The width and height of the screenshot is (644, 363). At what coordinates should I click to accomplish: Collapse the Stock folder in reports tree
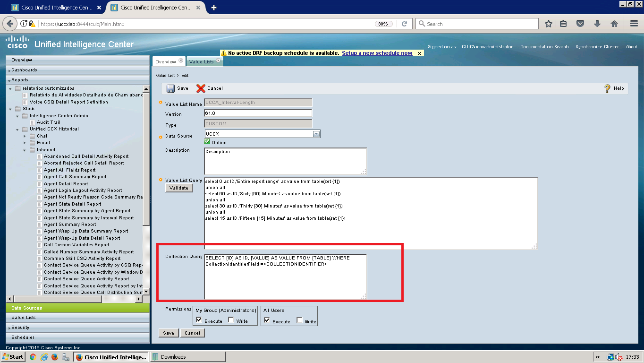click(x=11, y=109)
